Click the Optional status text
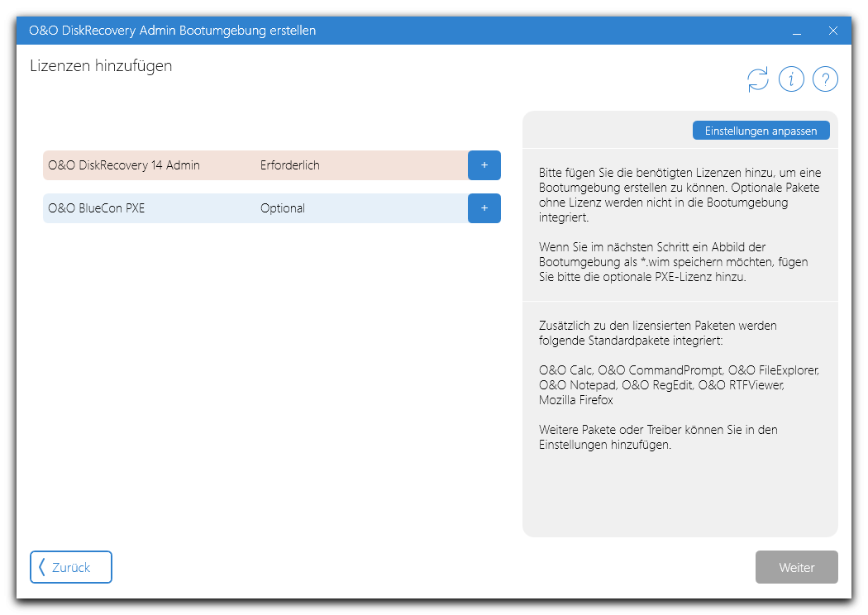 tap(283, 208)
